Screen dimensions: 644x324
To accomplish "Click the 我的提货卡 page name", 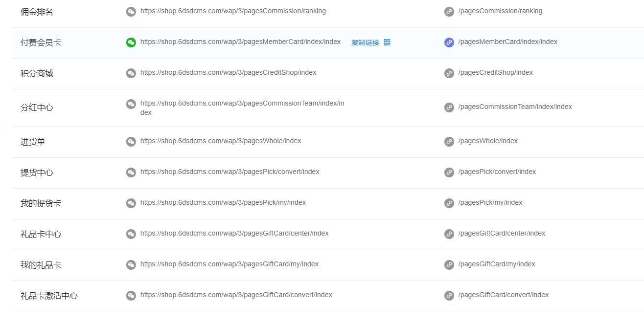I will [x=41, y=203].
